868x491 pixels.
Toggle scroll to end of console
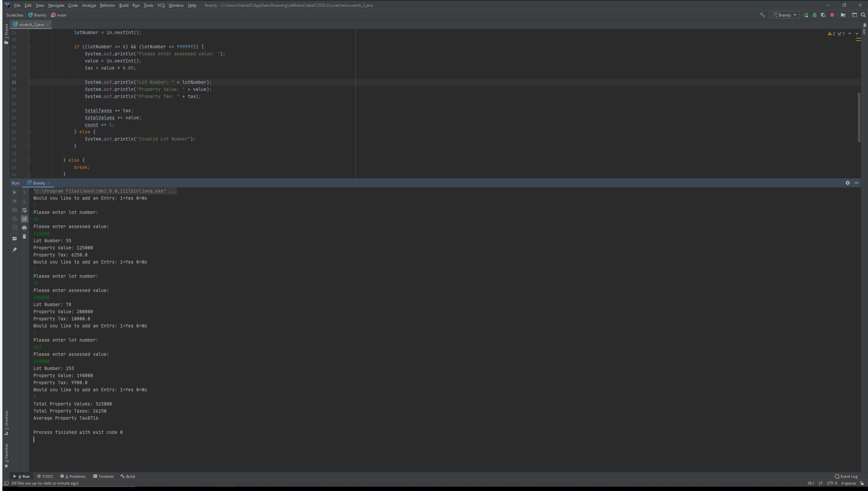point(24,219)
